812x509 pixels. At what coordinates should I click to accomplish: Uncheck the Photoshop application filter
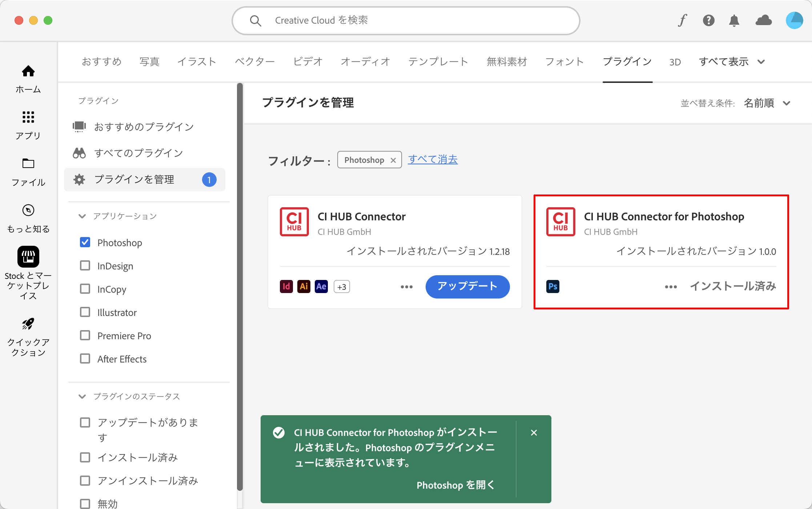click(x=85, y=242)
